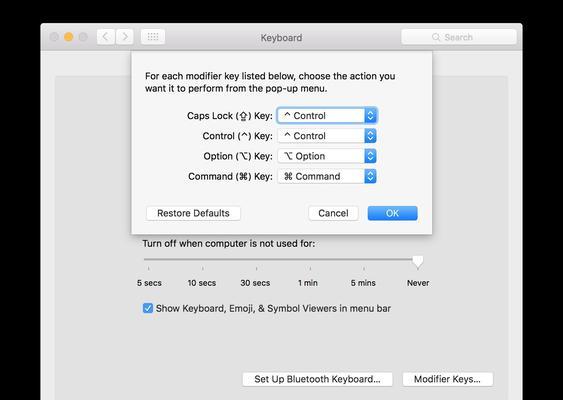Open Modifier Keys settings button
The width and height of the screenshot is (563, 400).
tap(448, 379)
